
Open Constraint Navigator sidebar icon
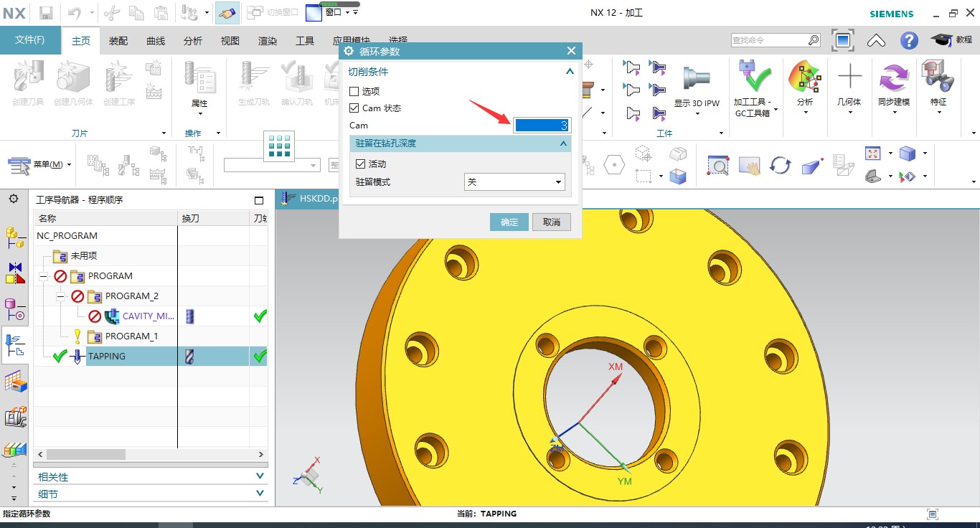pyautogui.click(x=15, y=273)
